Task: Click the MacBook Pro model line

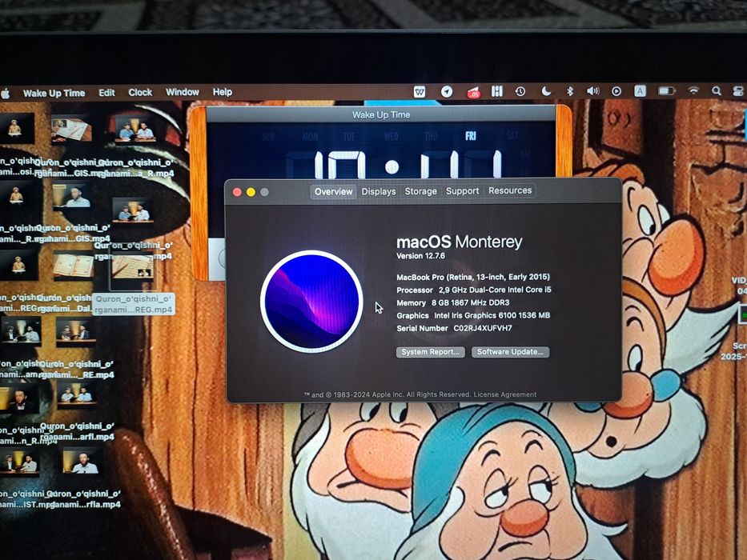Action: click(x=473, y=277)
